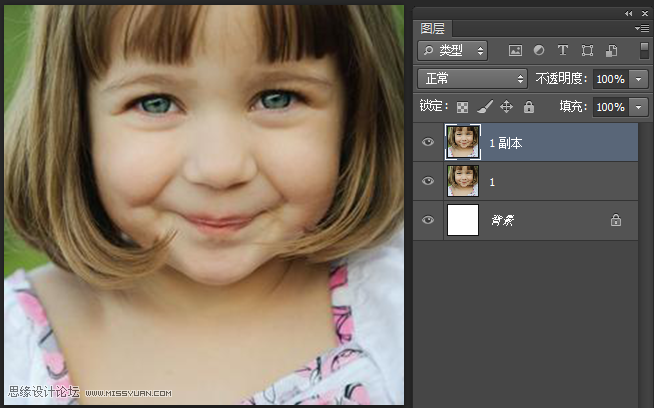This screenshot has height=408, width=654.
Task: Click the '1 副本' layer name
Action: pos(506,143)
